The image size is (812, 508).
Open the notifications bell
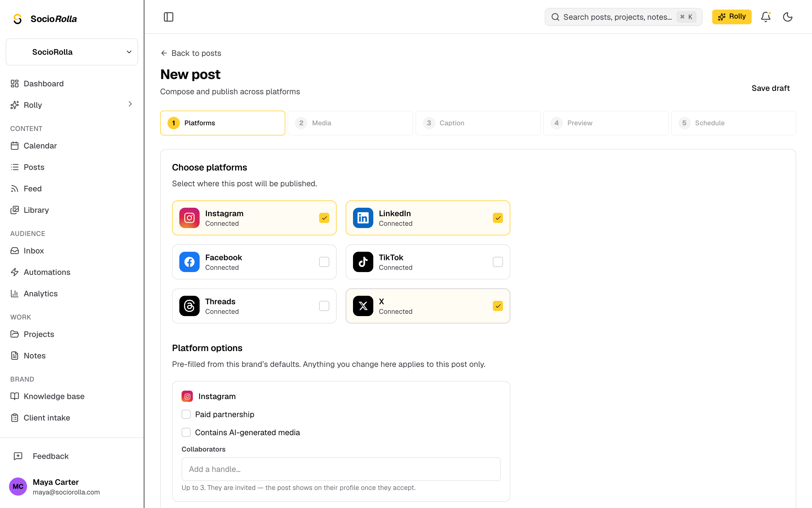(765, 17)
